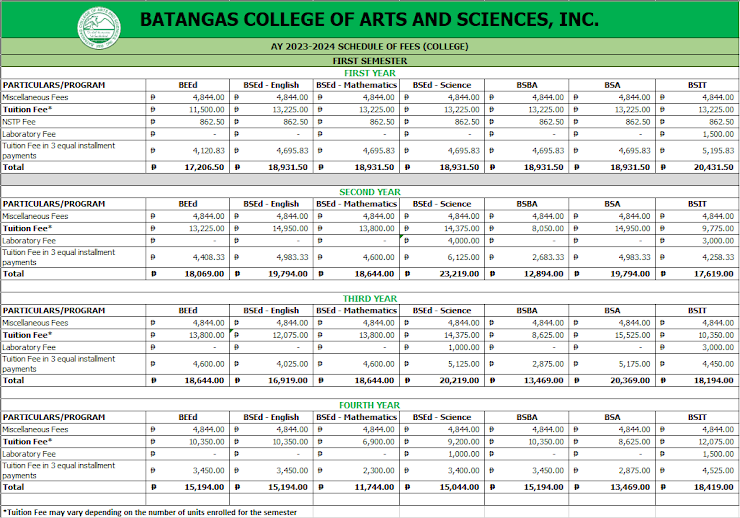This screenshot has height=518, width=740.
Task: Click the AY 2023-2024 Schedule of Fees heading
Action: pos(370,46)
